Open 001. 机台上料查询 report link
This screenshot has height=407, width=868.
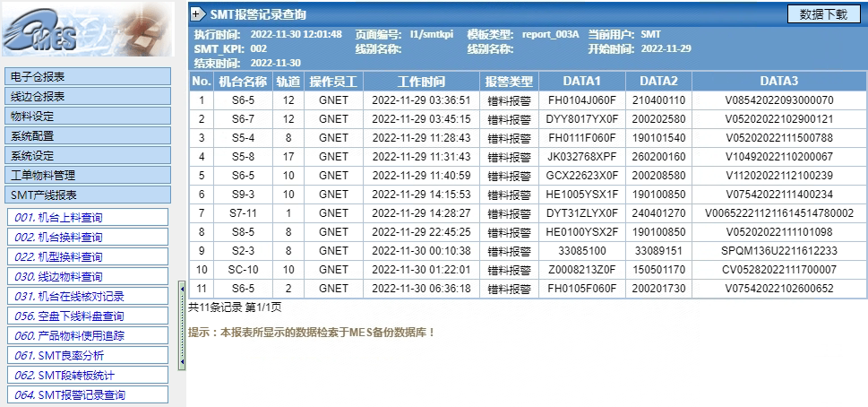tap(88, 218)
